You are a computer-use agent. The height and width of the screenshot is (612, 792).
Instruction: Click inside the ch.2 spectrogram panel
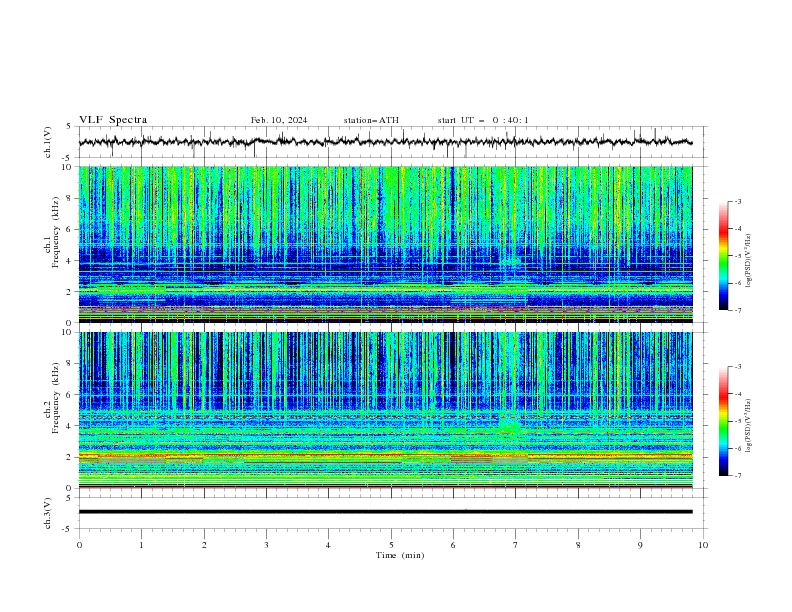tap(385, 410)
